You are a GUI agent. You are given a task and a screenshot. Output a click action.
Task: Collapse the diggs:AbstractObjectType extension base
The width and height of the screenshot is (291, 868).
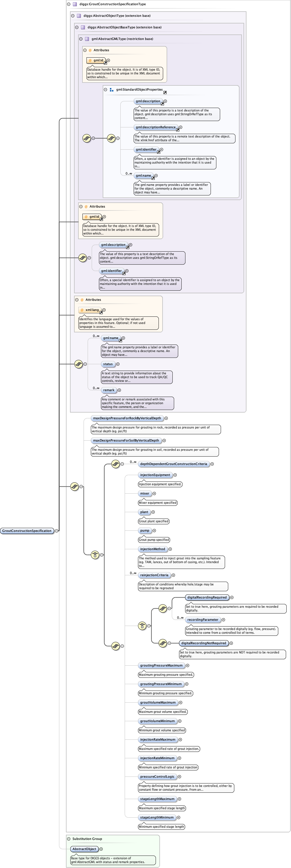tap(73, 16)
